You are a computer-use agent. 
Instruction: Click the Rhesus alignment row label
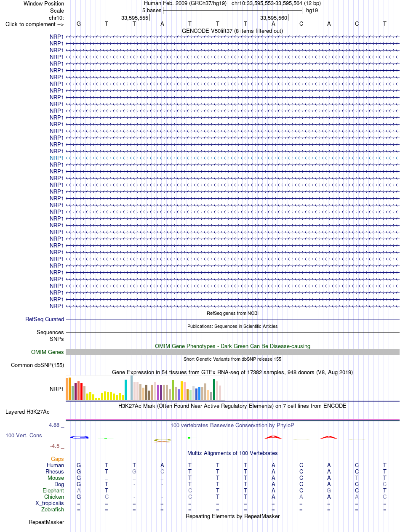coord(55,472)
